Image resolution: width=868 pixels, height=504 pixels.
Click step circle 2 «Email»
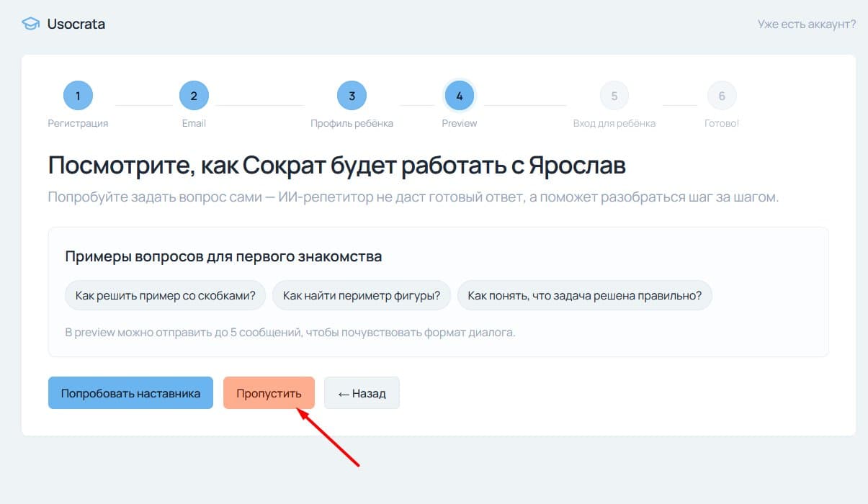(x=194, y=95)
